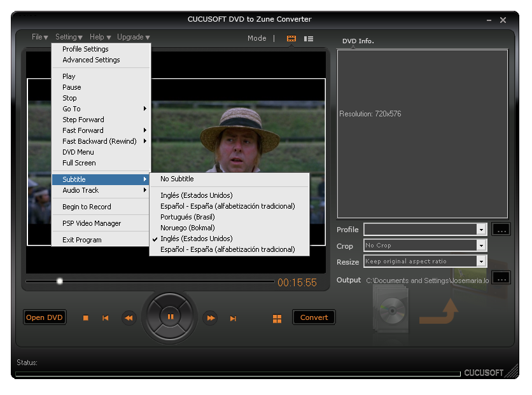532x395 pixels.
Task: Click the playback seek slider handle
Action: click(60, 281)
